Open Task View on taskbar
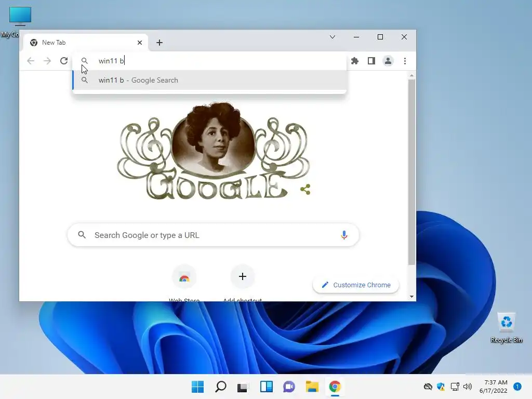532x399 pixels. (x=243, y=387)
